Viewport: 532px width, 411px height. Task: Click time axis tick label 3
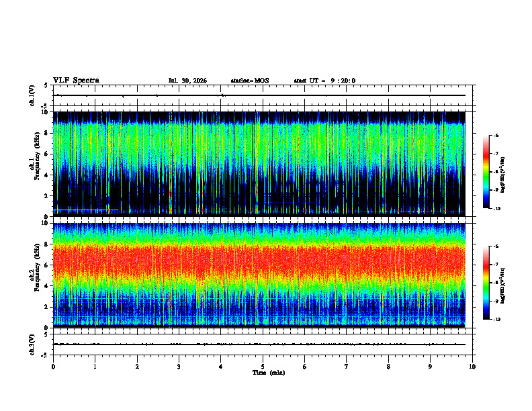179,367
